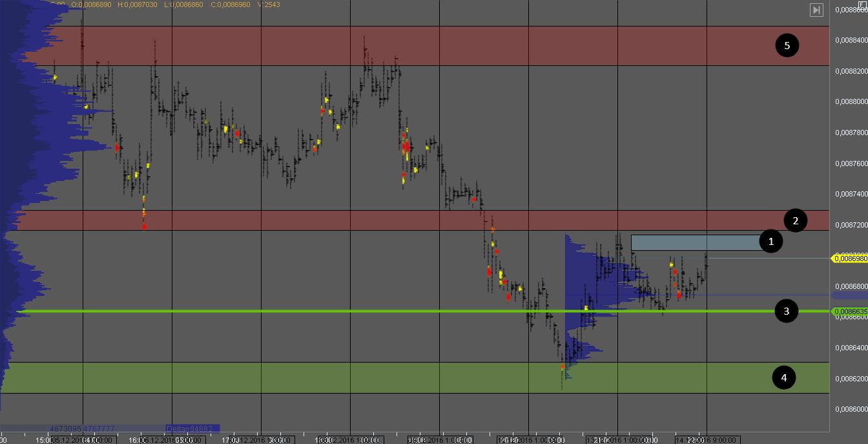Screen dimensions: 868x444
Task: Click the scroll-to-latest-bar arrow icon
Action: (x=817, y=10)
